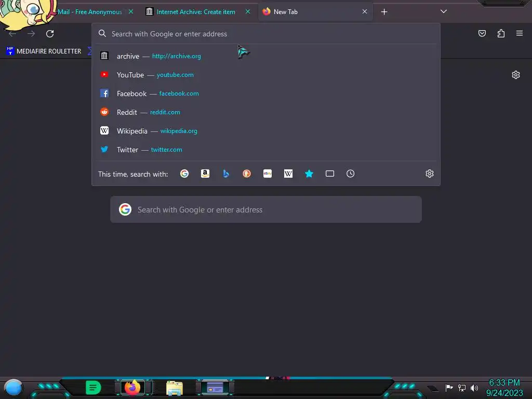Open new tab page personalize gear

[x=516, y=75]
